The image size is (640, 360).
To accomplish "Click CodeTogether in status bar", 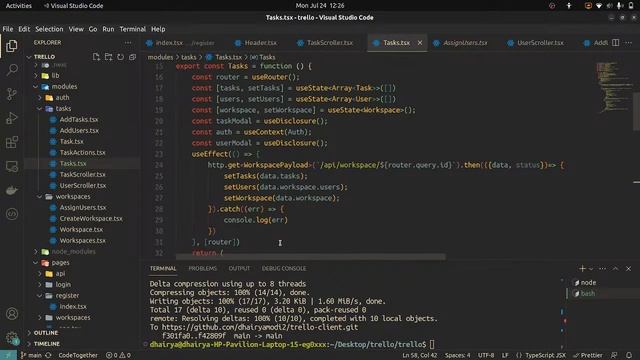I will tap(78, 355).
